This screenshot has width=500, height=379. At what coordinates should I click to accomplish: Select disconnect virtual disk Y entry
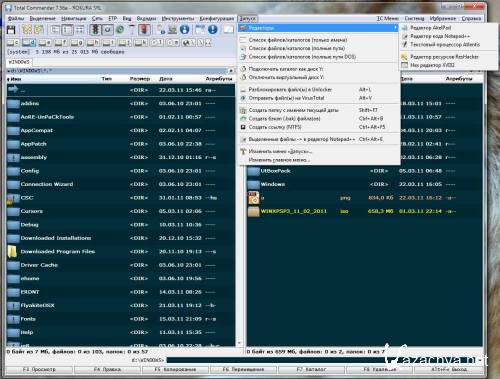click(x=319, y=77)
